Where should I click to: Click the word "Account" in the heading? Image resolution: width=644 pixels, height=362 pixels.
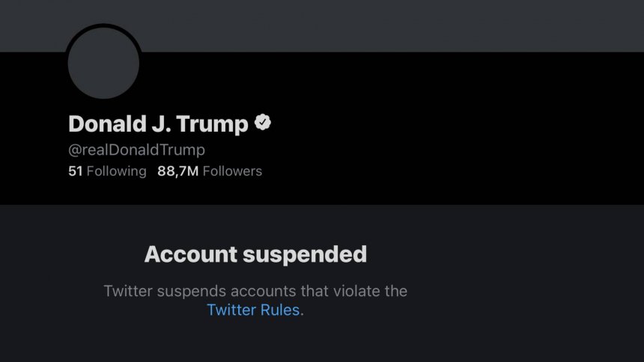coord(190,254)
